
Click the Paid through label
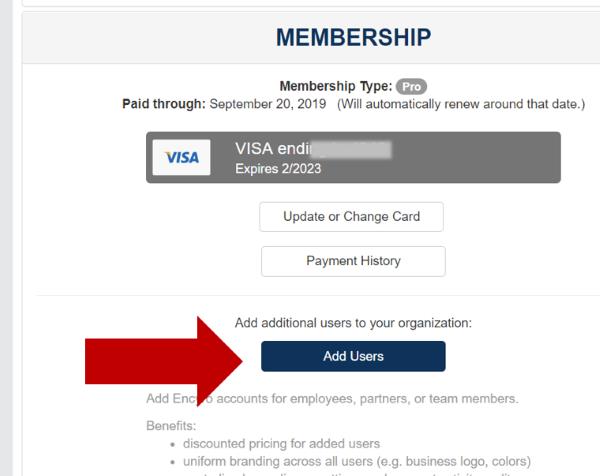coord(163,104)
